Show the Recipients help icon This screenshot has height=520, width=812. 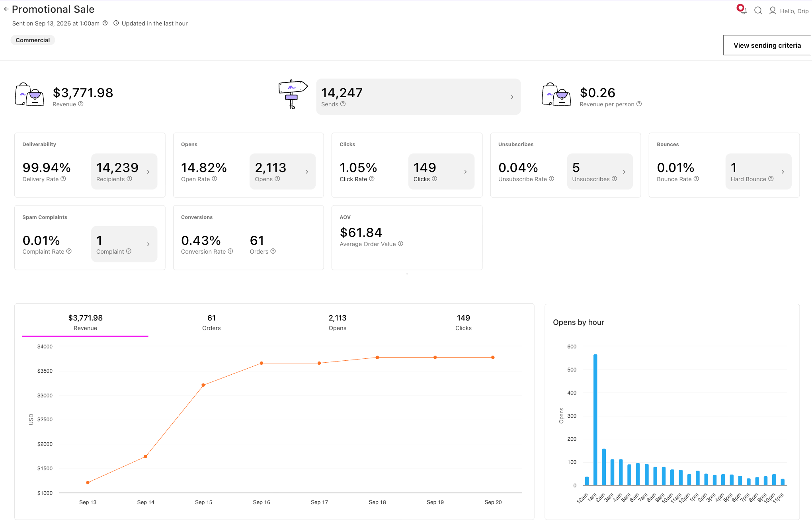129,179
